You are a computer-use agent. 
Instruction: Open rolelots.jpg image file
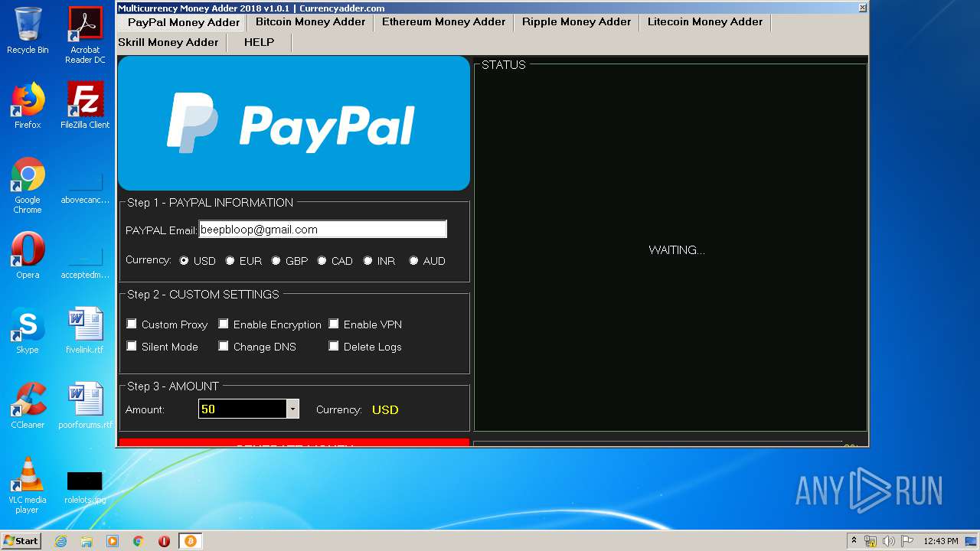click(85, 487)
